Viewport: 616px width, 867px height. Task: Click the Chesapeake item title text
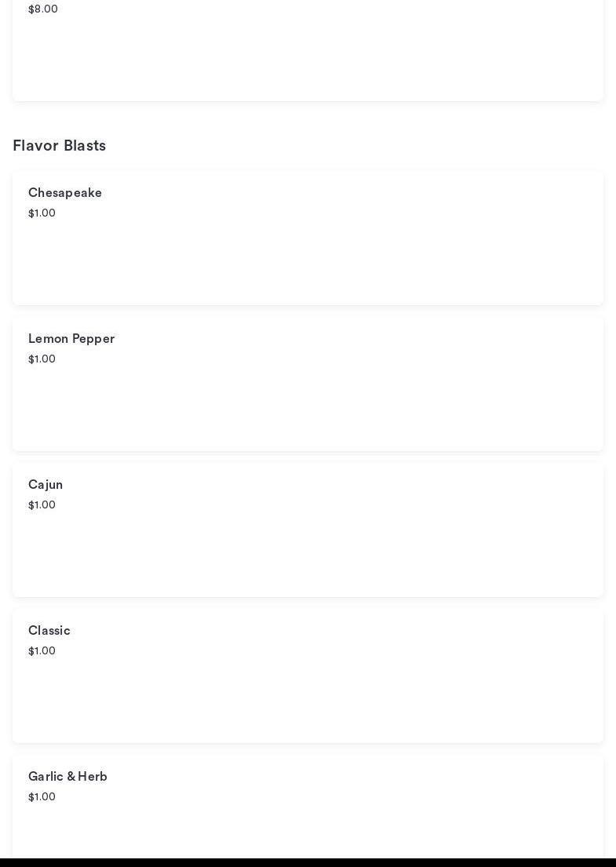[64, 193]
